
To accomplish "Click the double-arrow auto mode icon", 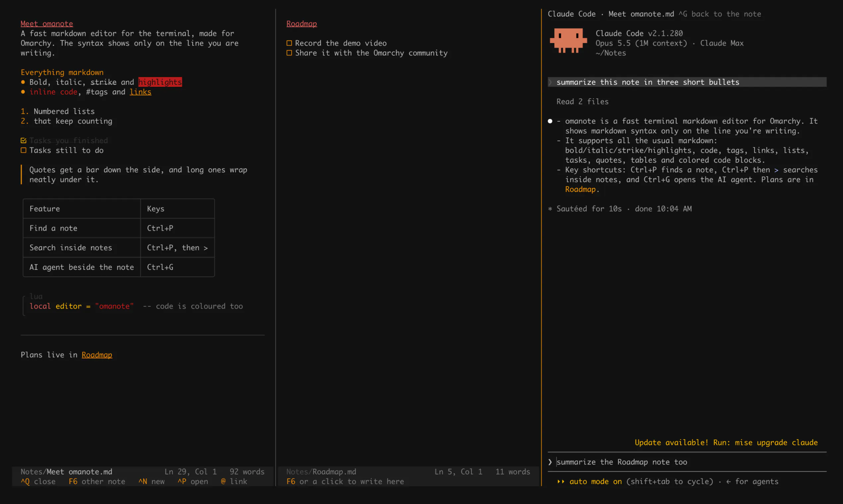I will [x=561, y=481].
